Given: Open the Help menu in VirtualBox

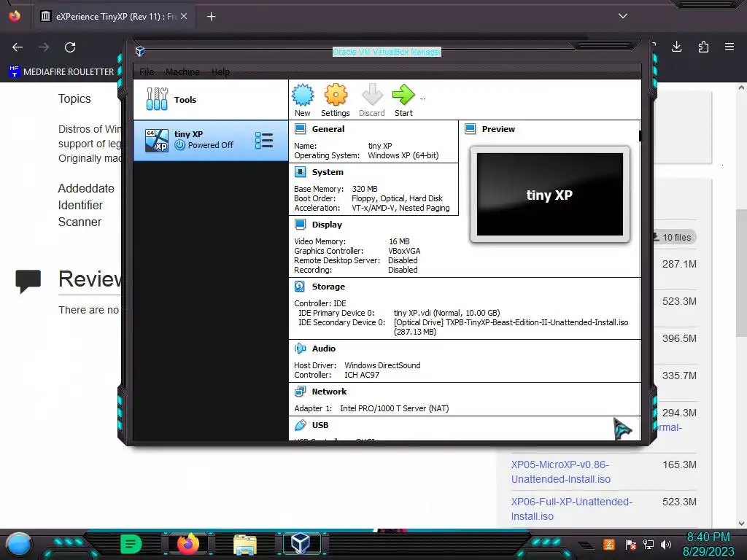Looking at the screenshot, I should pyautogui.click(x=220, y=72).
